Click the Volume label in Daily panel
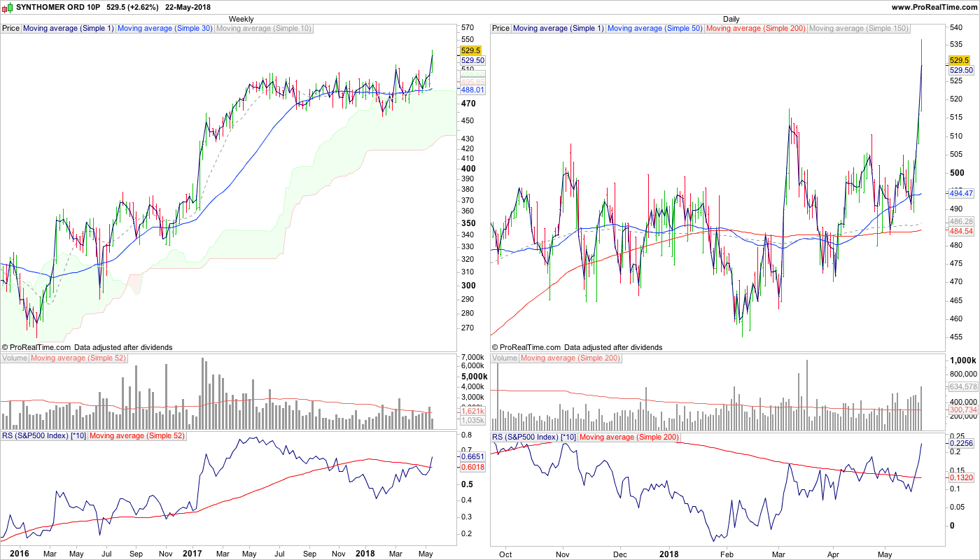The width and height of the screenshot is (980, 560). coord(505,358)
